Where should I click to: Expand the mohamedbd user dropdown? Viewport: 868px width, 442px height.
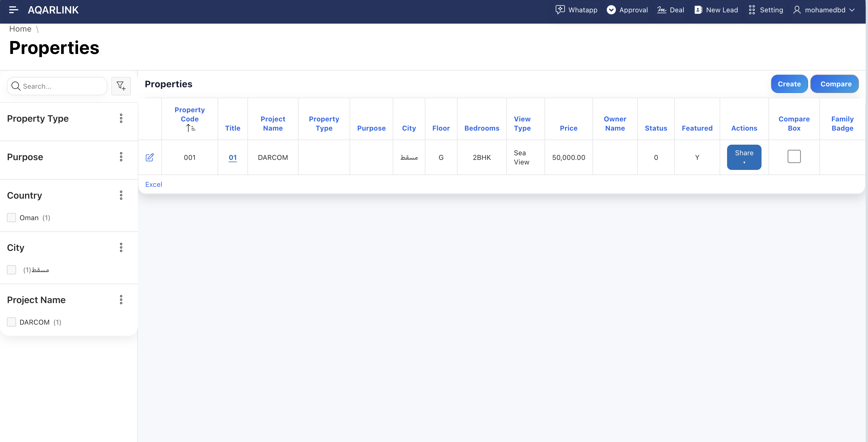click(825, 10)
